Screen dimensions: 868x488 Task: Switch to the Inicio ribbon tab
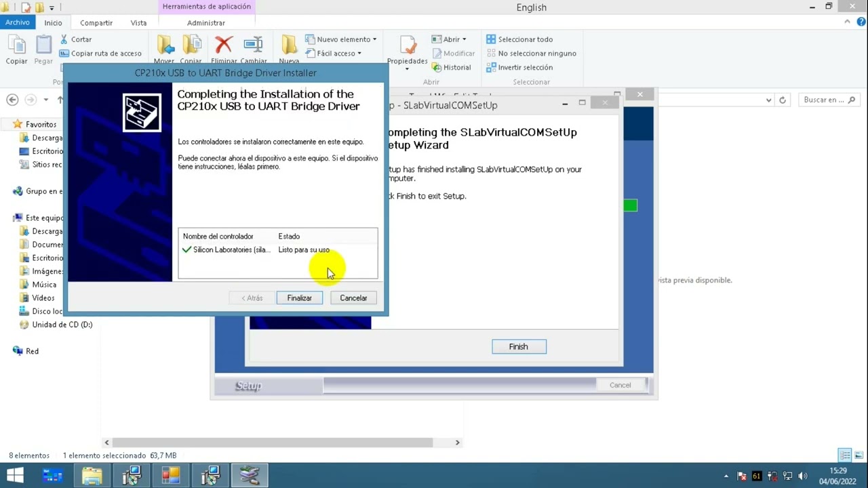click(x=53, y=23)
